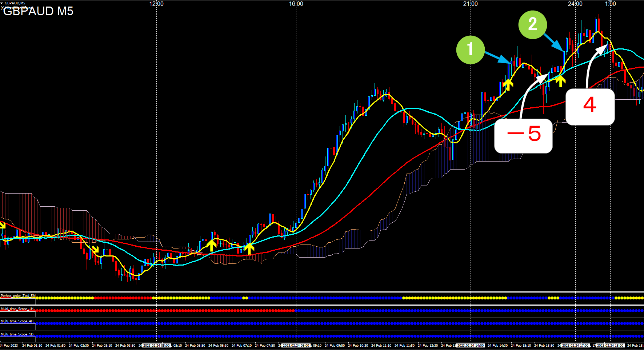Select the Multi_time_Scope_1H indicator label
644x350 pixels.
point(17,309)
